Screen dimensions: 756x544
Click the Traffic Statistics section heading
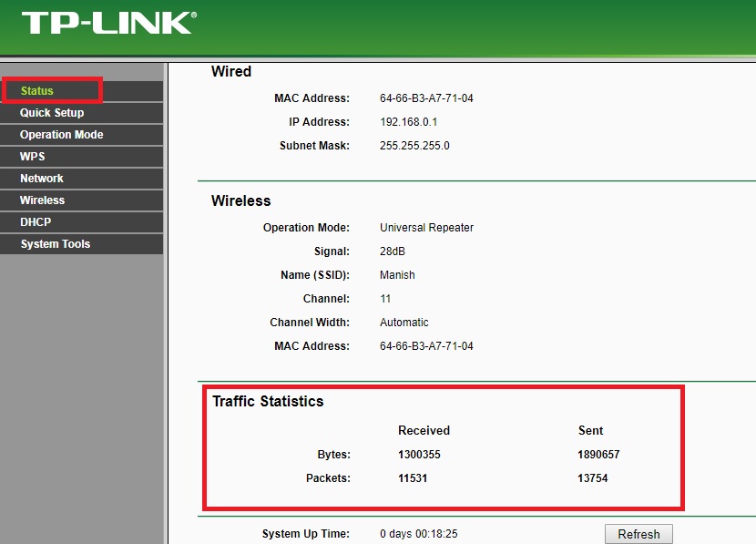pos(268,401)
